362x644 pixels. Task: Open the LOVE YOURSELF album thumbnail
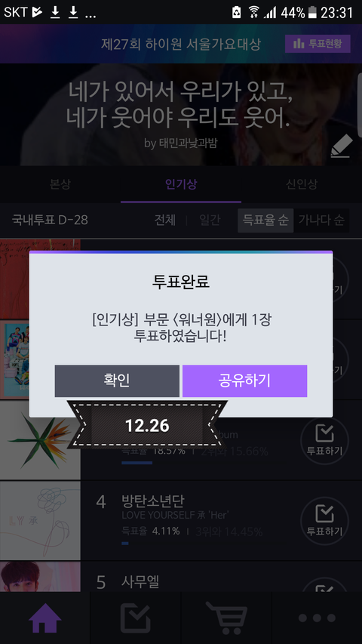[40, 521]
